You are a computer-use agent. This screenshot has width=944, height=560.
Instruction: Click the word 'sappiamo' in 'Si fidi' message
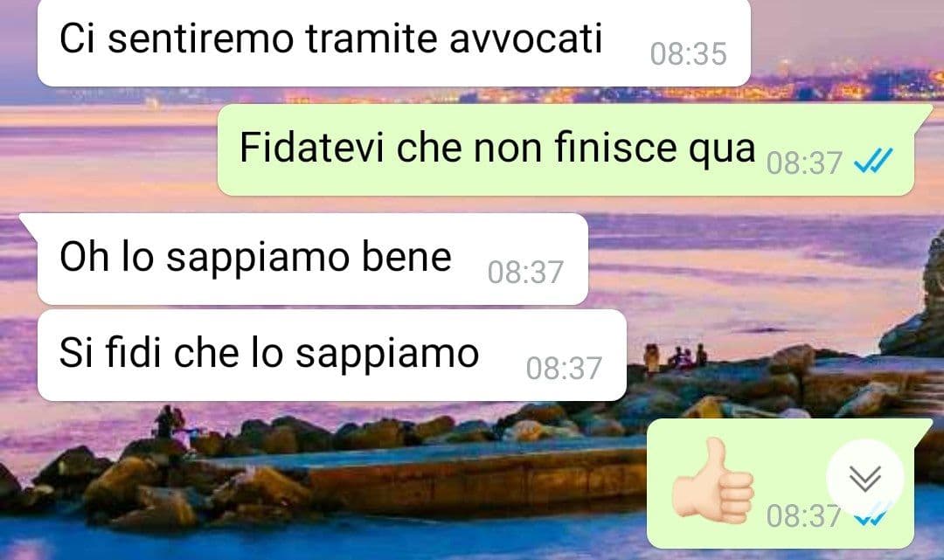[x=387, y=355]
